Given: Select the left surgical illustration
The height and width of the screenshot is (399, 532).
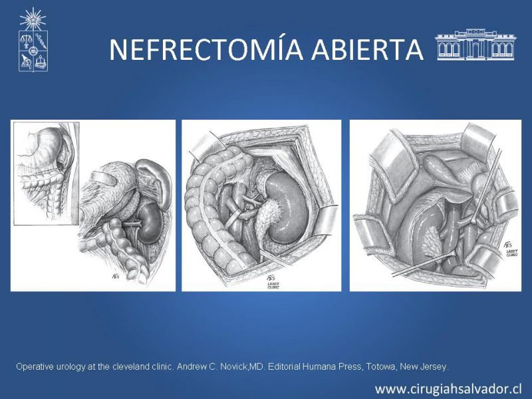Looking at the screenshot, I should point(93,205).
